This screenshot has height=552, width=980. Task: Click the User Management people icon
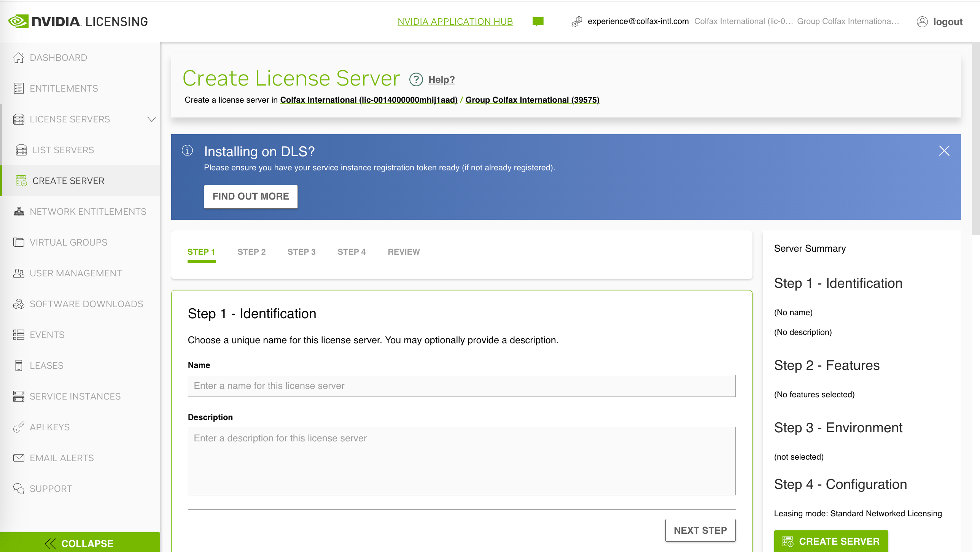[x=19, y=273]
